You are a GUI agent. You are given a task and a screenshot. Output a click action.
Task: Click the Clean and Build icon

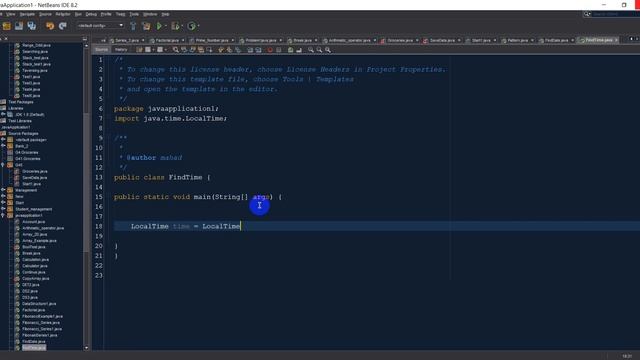[x=146, y=26]
